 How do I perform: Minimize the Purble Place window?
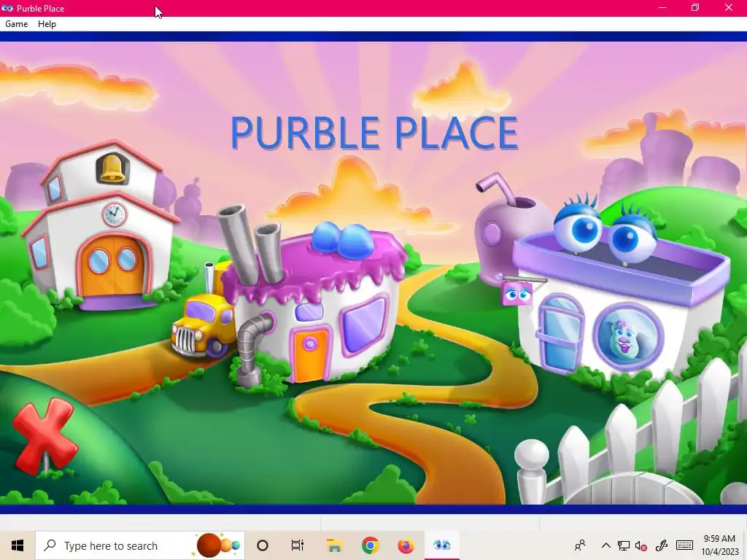(662, 8)
